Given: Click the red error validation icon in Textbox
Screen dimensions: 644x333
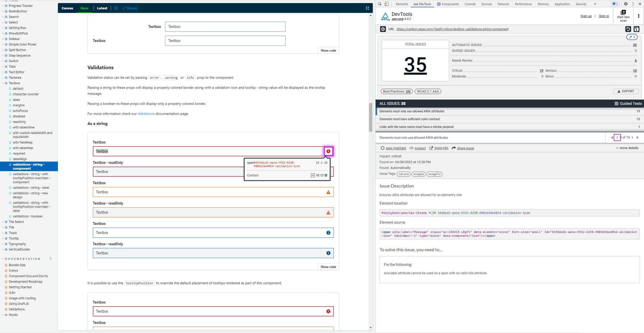Looking at the screenshot, I should 328,151.
